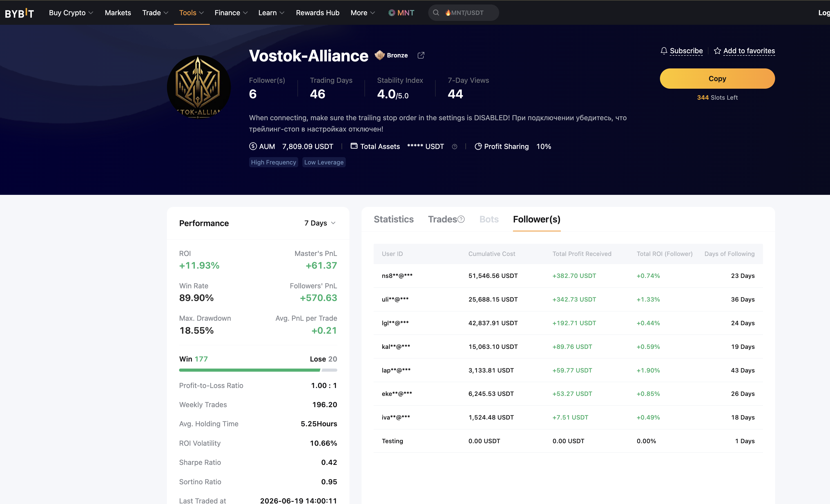This screenshot has width=830, height=504.
Task: Click the Cumulative Cost column header
Action: point(492,254)
